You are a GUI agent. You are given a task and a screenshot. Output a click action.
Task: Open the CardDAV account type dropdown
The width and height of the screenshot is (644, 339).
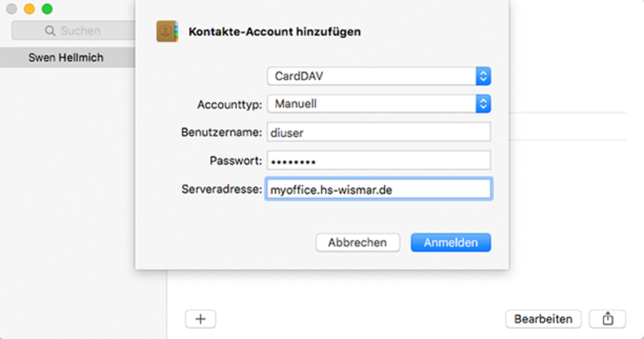click(379, 76)
